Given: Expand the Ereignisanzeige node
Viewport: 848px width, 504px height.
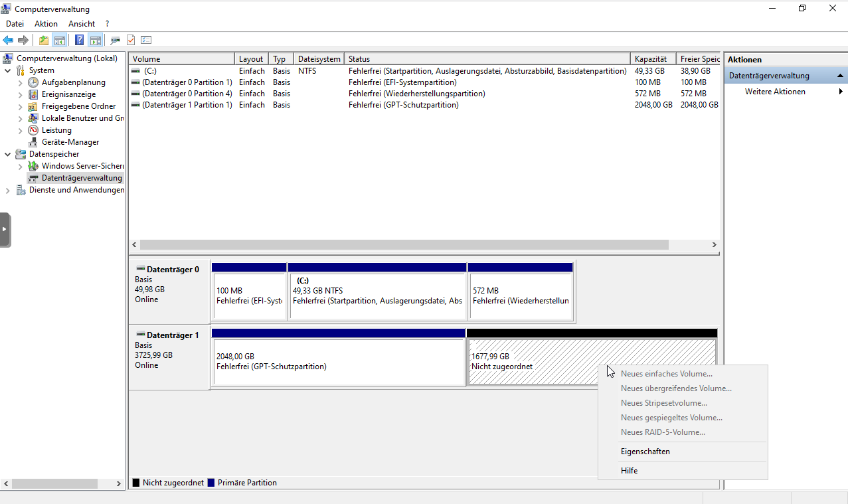Looking at the screenshot, I should tap(21, 94).
